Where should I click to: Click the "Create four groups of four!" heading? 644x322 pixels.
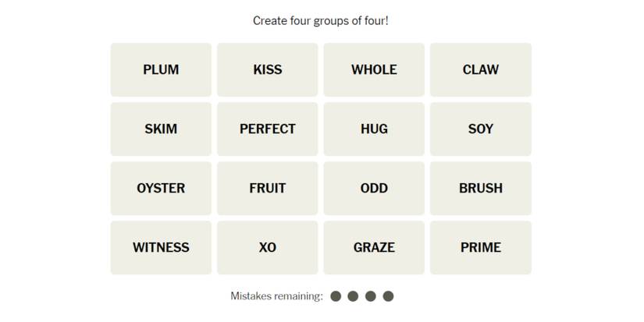pos(321,20)
